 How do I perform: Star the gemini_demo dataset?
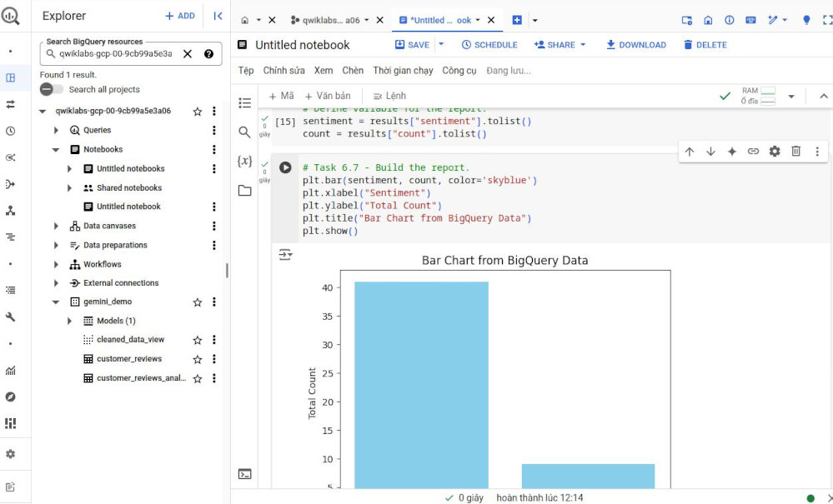click(198, 302)
